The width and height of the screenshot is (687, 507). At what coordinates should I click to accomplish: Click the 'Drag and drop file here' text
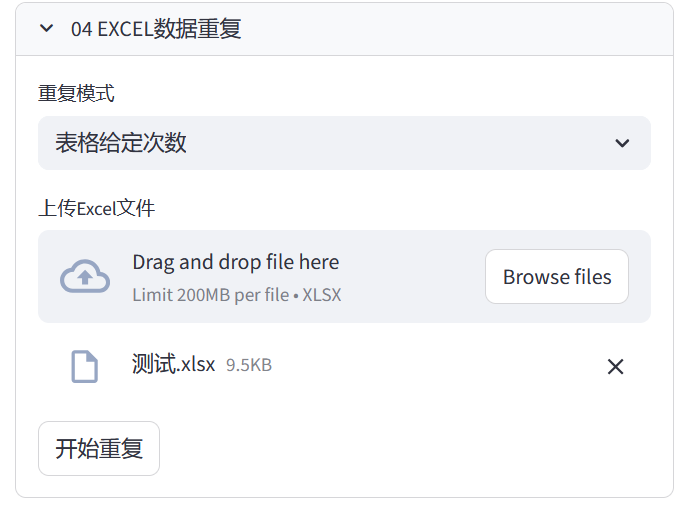[x=235, y=262]
